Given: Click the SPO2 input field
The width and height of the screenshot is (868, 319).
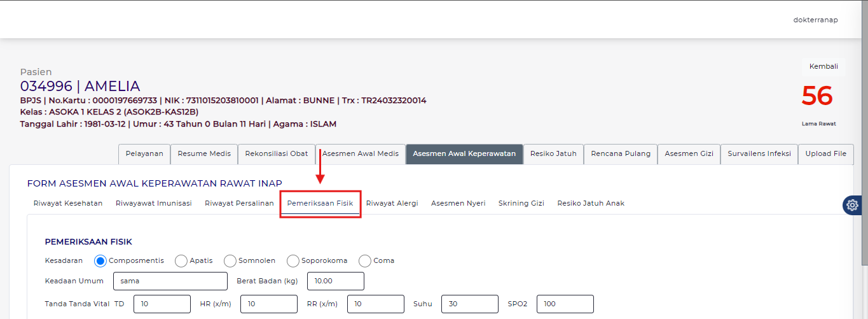Looking at the screenshot, I should [565, 304].
